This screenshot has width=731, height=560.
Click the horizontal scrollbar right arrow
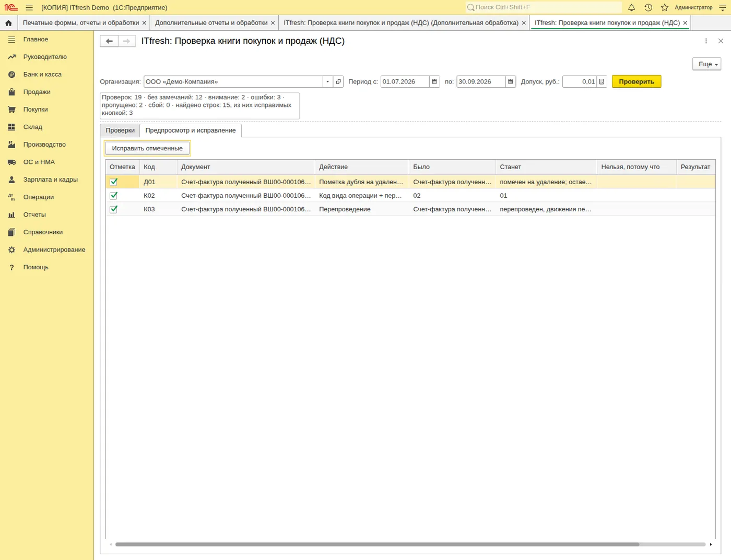711,544
